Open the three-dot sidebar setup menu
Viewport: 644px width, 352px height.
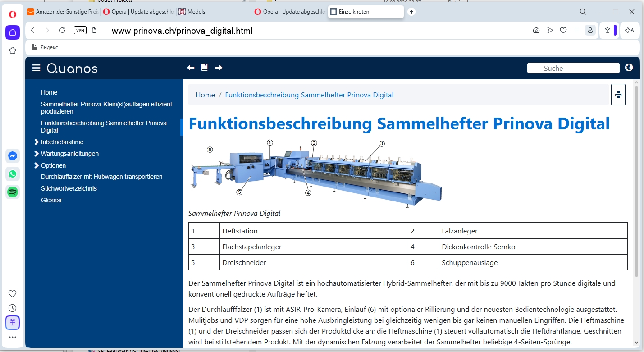(x=13, y=337)
